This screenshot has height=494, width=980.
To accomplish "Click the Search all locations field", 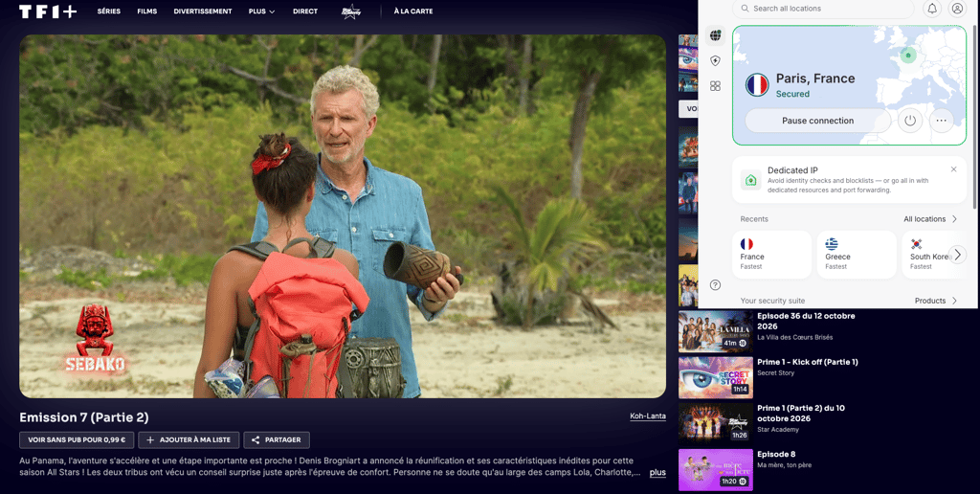I will click(822, 9).
